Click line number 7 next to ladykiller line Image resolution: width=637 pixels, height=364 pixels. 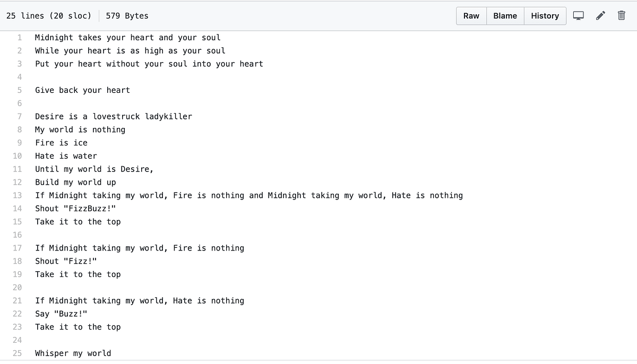coord(19,116)
